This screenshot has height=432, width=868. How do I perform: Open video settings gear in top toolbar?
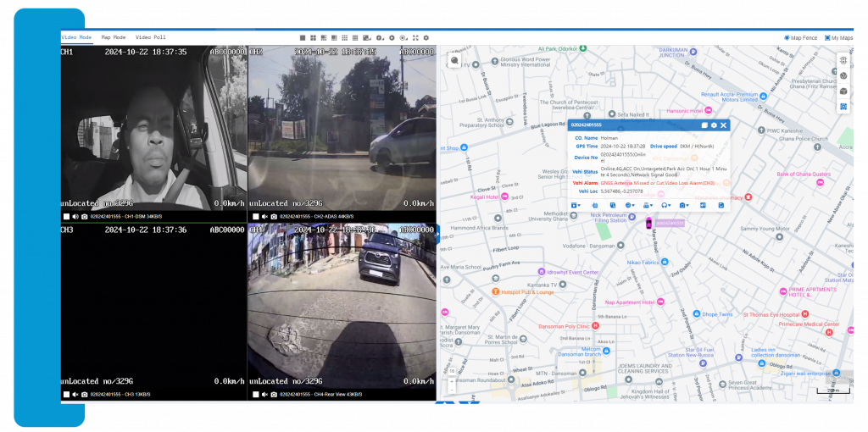426,38
